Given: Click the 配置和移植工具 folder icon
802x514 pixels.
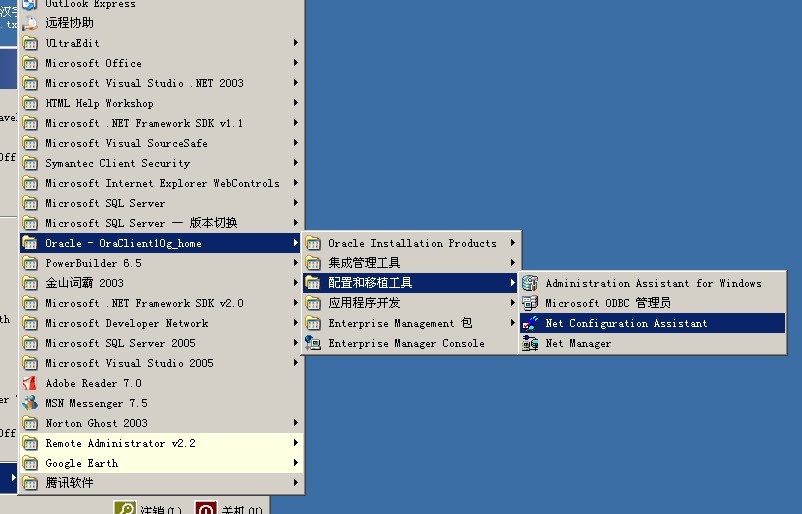Looking at the screenshot, I should point(313,283).
